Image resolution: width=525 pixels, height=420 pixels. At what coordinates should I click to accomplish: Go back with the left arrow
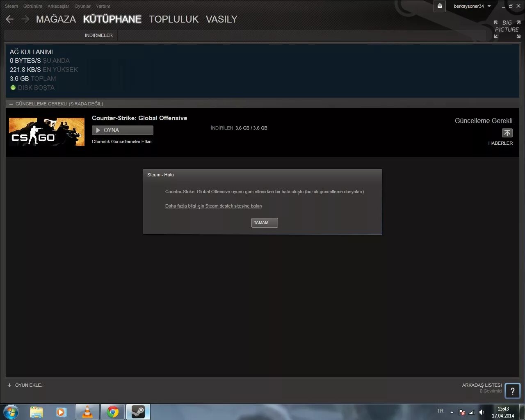click(x=10, y=19)
